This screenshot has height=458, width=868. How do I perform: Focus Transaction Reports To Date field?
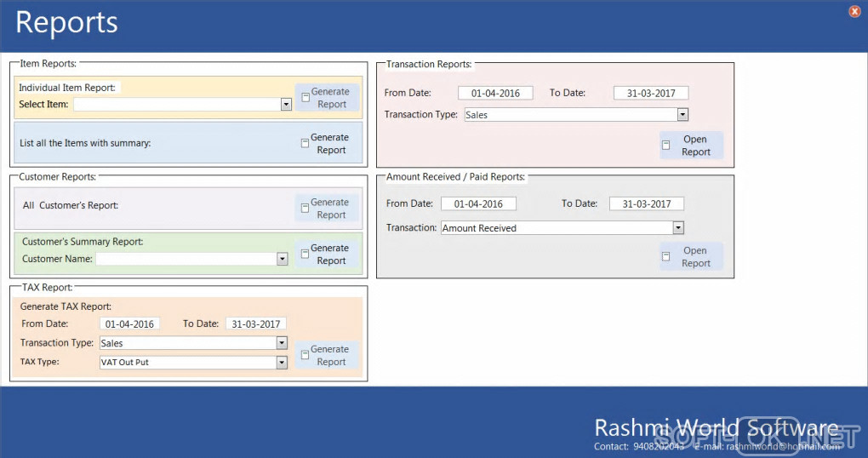651,93
